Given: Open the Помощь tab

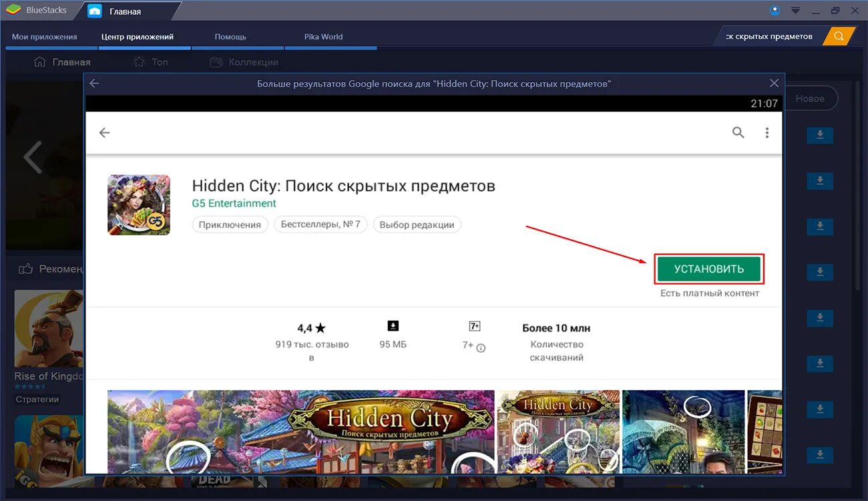Looking at the screenshot, I should [230, 37].
